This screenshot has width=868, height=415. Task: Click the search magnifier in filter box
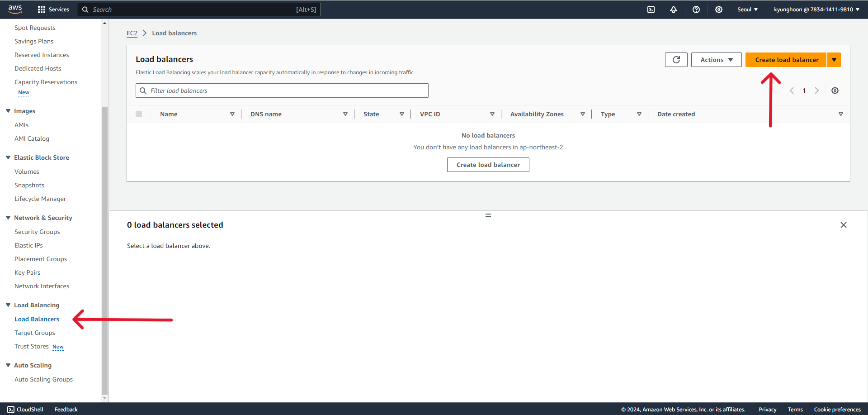[x=143, y=91]
